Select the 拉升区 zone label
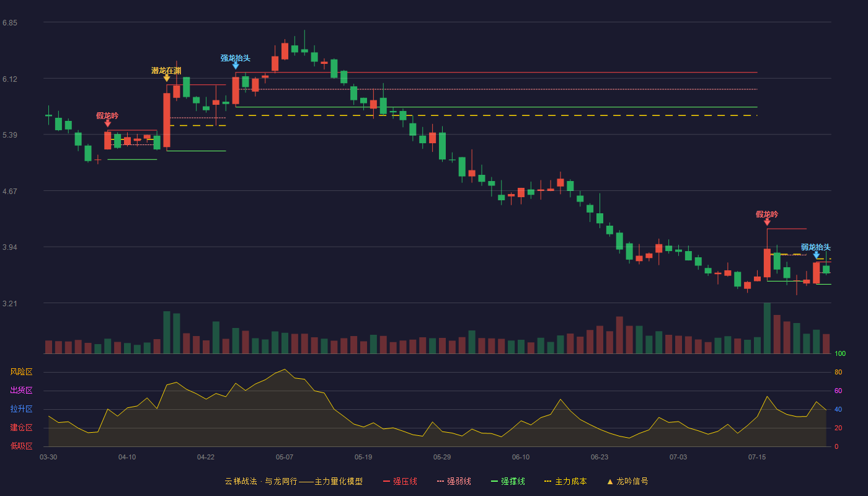 [x=21, y=409]
